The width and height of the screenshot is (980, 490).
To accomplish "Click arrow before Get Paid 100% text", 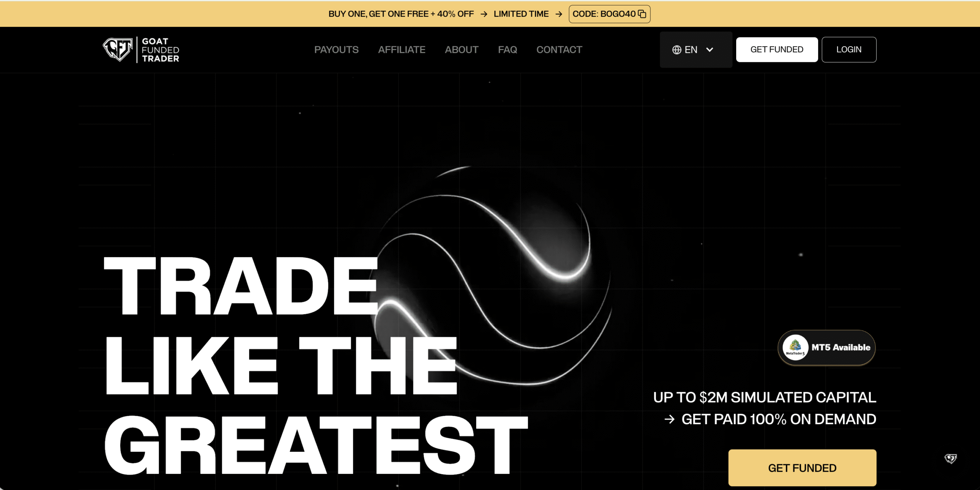I will click(x=670, y=420).
